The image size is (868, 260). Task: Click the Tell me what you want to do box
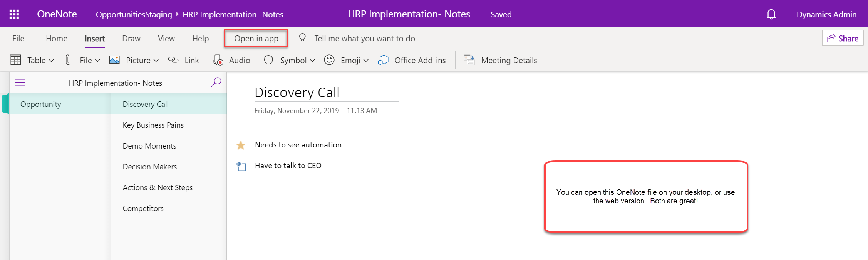(x=365, y=39)
